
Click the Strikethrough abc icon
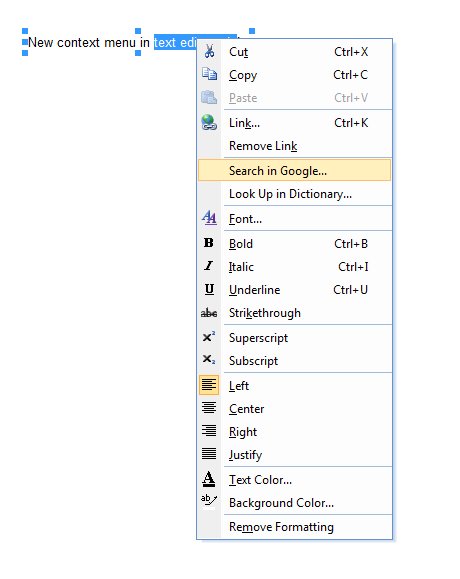209,313
